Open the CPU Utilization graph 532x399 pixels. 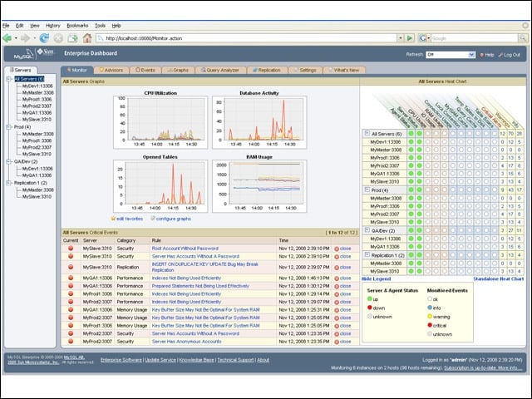click(x=160, y=122)
